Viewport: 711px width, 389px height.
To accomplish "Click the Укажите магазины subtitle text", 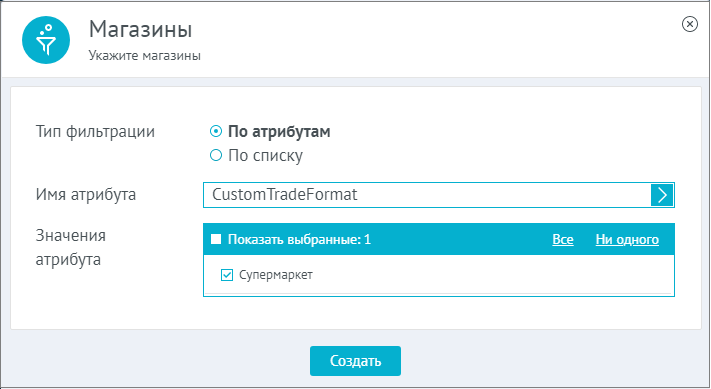I will (145, 56).
